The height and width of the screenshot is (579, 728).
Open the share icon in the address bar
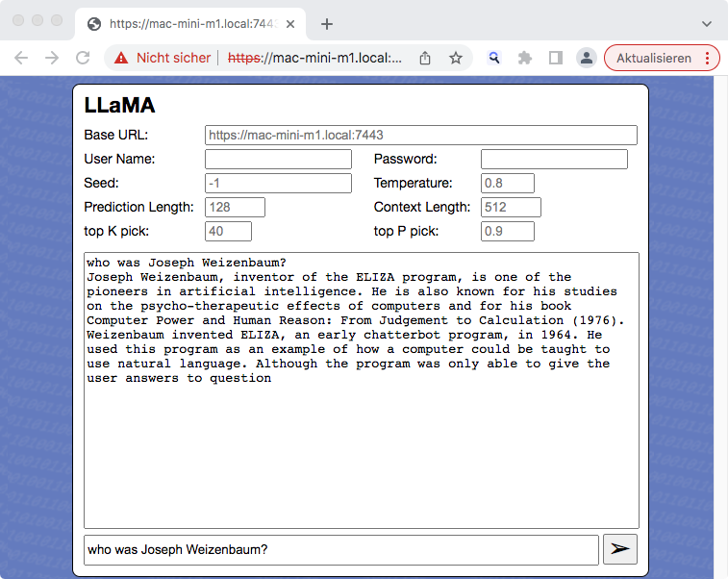pyautogui.click(x=425, y=58)
